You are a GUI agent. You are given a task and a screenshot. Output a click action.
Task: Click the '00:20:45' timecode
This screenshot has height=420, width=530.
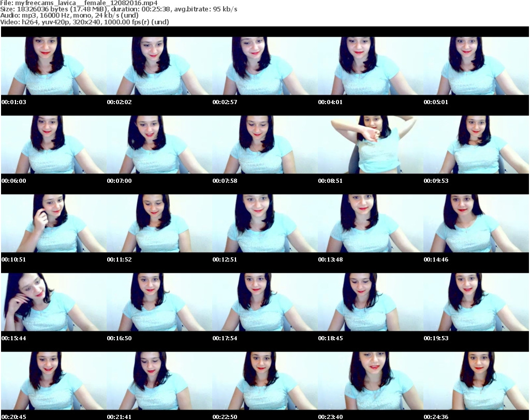[x=13, y=417]
